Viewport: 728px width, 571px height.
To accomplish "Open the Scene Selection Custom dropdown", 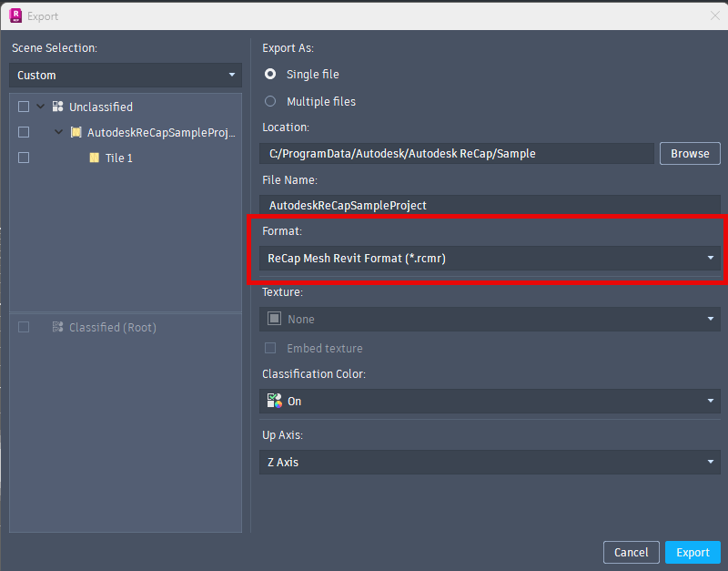I will 126,76.
